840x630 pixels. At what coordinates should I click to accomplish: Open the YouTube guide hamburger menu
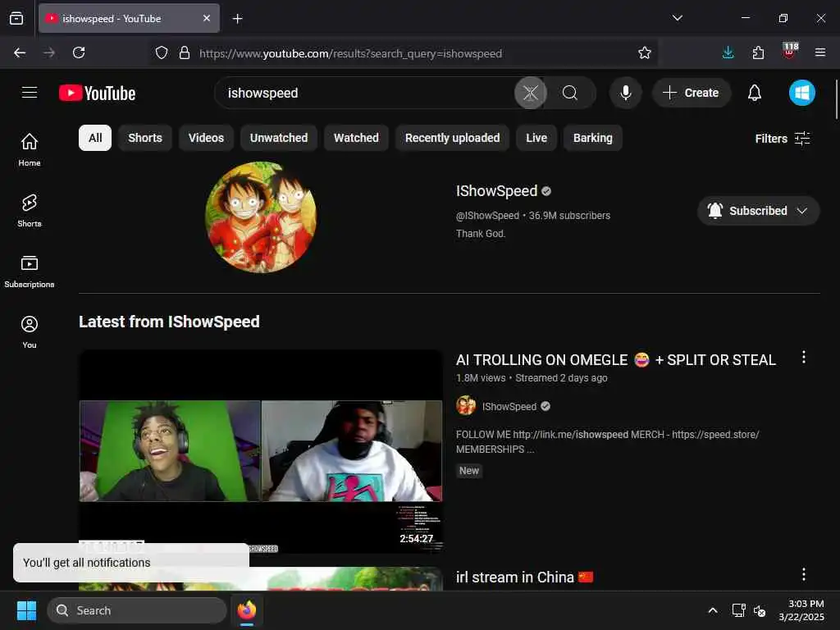(x=30, y=93)
